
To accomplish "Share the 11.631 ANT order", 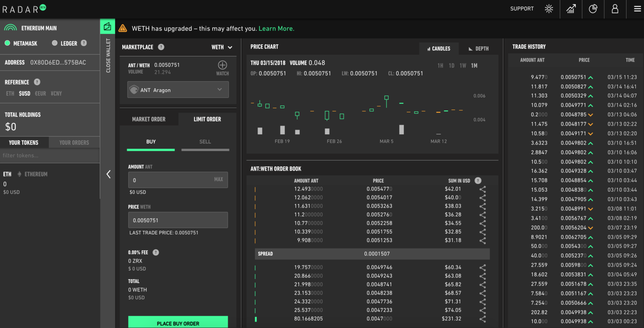I will 483,206.
